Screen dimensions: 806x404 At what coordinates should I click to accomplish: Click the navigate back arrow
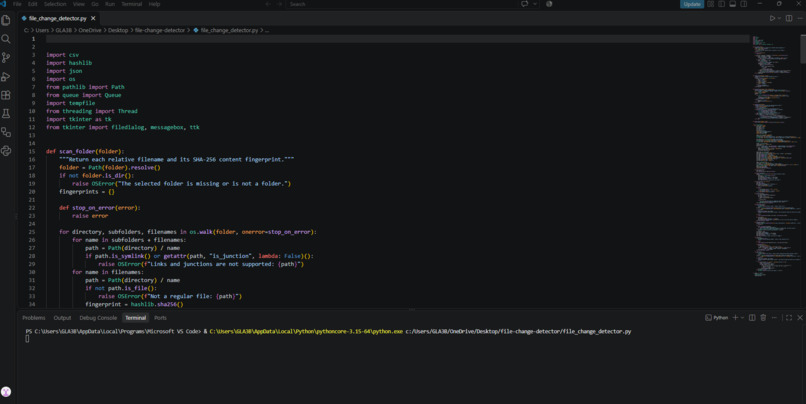pos(268,4)
